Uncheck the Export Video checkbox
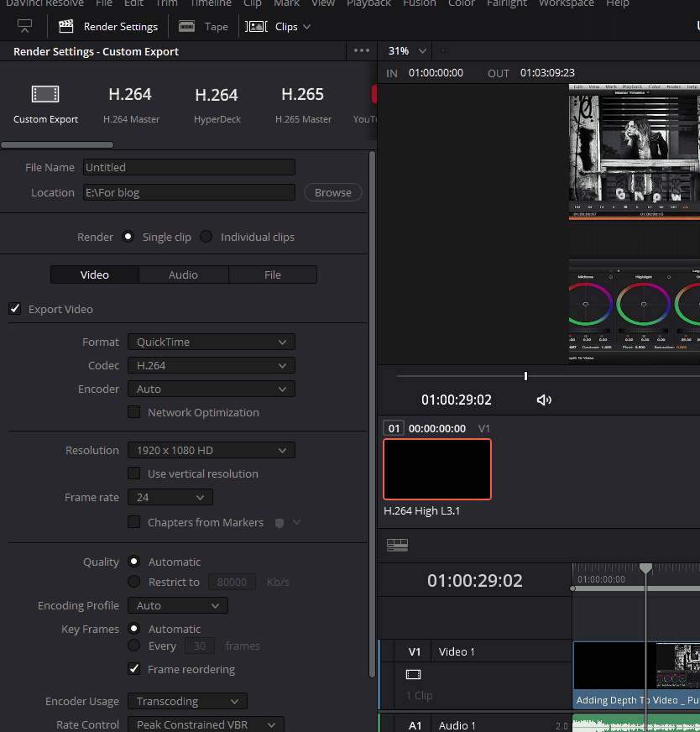This screenshot has width=700, height=732. click(x=15, y=309)
